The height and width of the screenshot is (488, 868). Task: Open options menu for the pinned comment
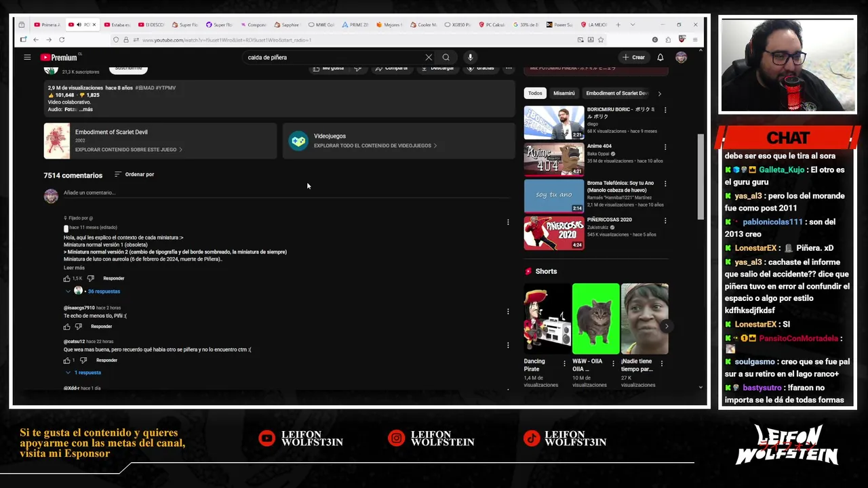(x=508, y=222)
